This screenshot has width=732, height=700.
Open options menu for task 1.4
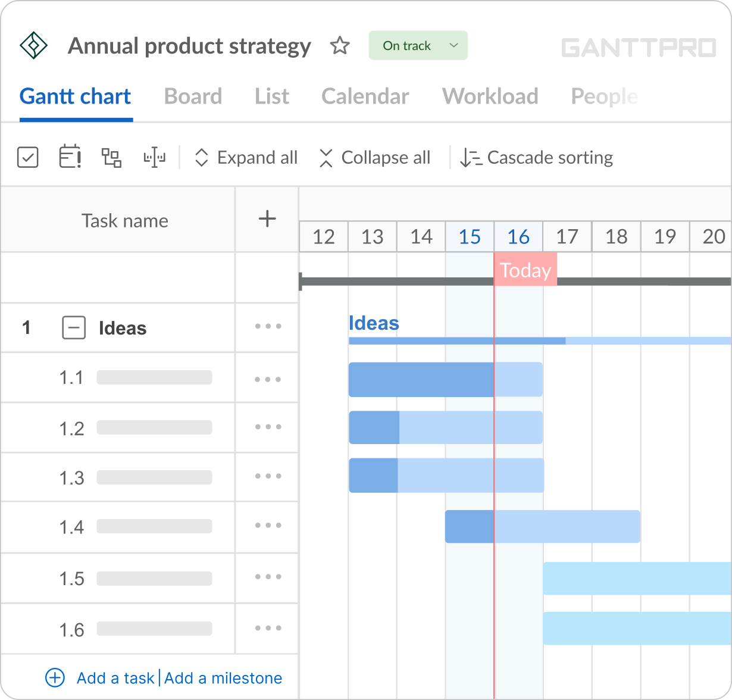click(267, 526)
